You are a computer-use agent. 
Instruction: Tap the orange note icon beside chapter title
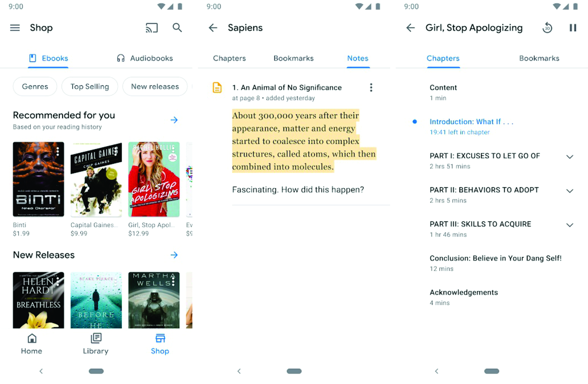[x=217, y=87]
